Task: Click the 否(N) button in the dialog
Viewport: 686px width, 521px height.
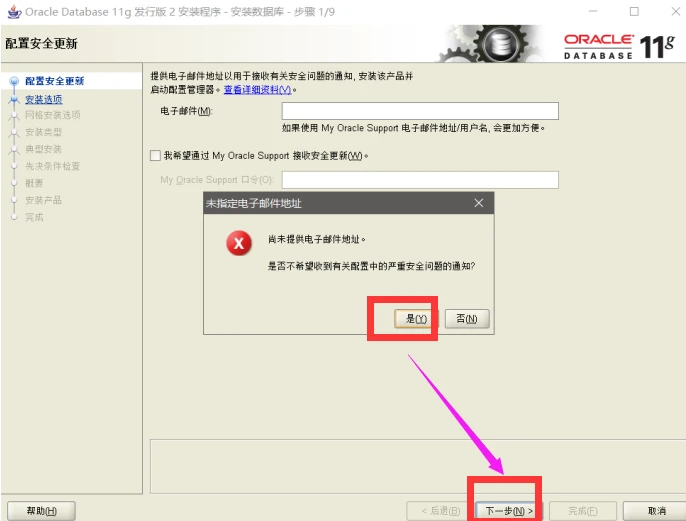Action: click(467, 318)
